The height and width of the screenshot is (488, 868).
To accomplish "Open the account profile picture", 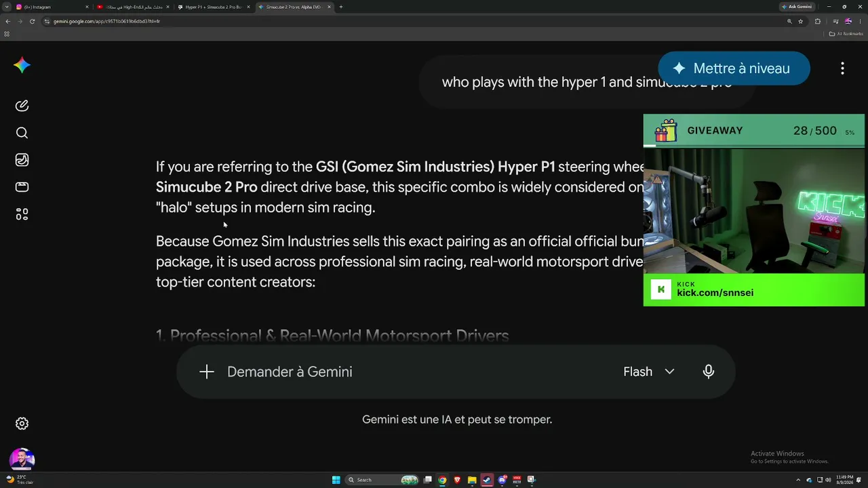I will coord(22,460).
